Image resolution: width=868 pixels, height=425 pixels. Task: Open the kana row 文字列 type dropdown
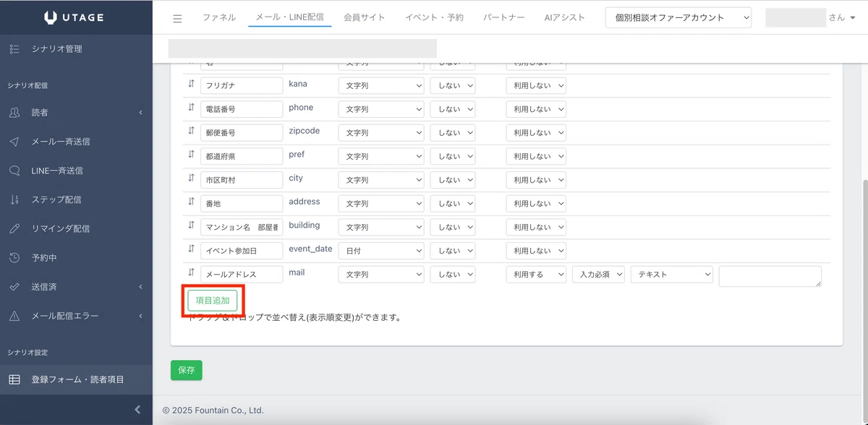[381, 85]
